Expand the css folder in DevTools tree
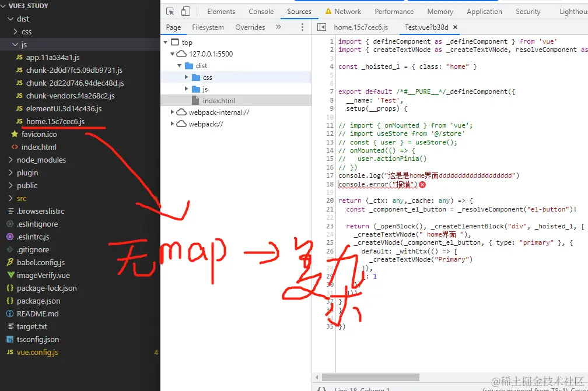The height and width of the screenshot is (391, 588). pos(187,77)
